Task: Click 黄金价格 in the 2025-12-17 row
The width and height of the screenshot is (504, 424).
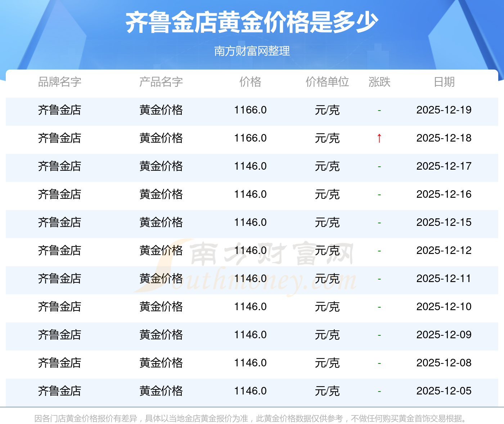Action: pyautogui.click(x=161, y=166)
